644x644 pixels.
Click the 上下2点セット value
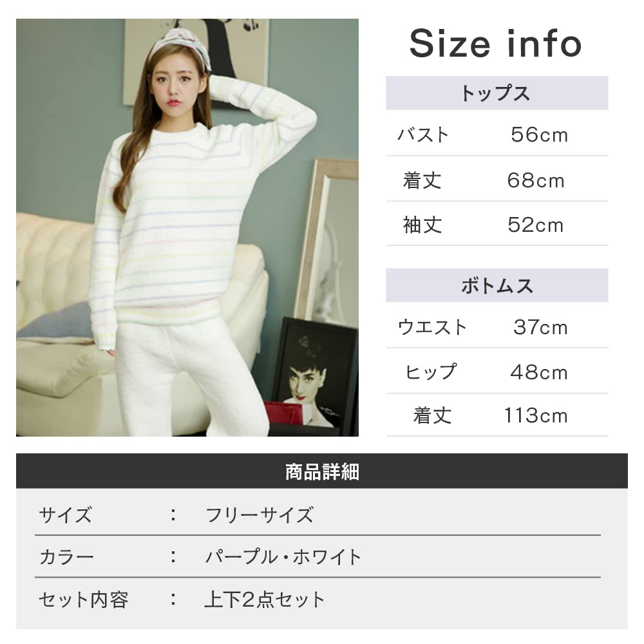point(265,600)
